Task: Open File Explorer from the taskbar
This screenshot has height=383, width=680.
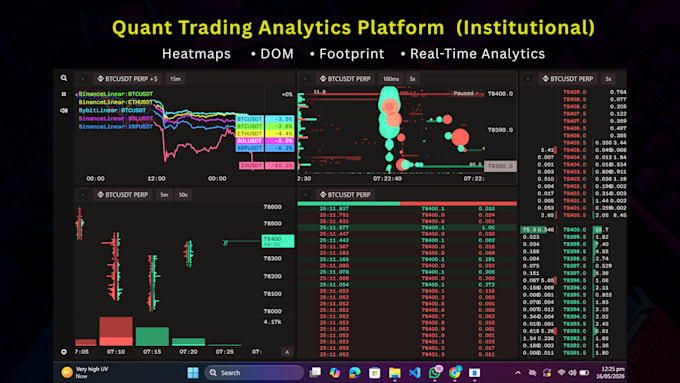Action: pyautogui.click(x=395, y=373)
